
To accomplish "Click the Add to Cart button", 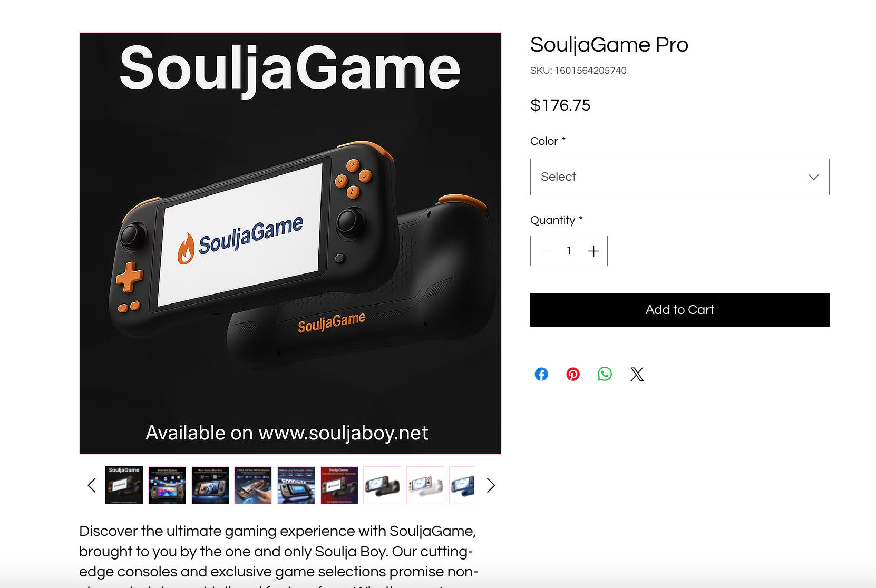I will pos(679,310).
